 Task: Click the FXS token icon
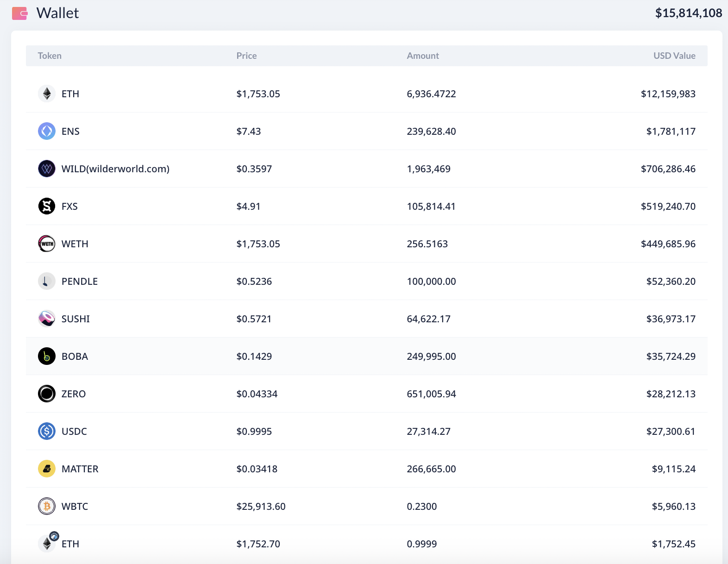47,206
